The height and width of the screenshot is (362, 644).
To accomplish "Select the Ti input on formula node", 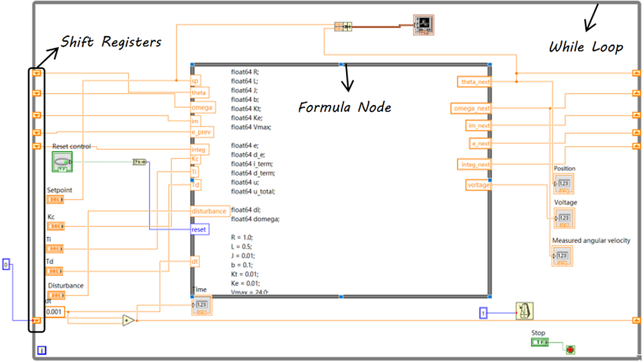I will click(x=194, y=172).
